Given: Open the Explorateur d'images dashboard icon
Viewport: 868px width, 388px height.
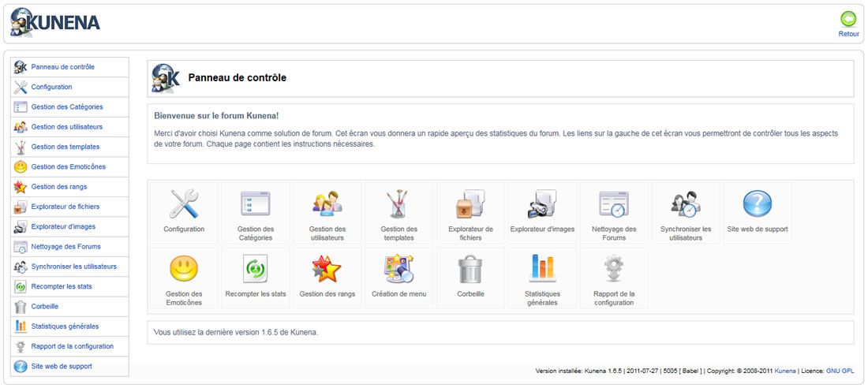Looking at the screenshot, I should (x=542, y=203).
